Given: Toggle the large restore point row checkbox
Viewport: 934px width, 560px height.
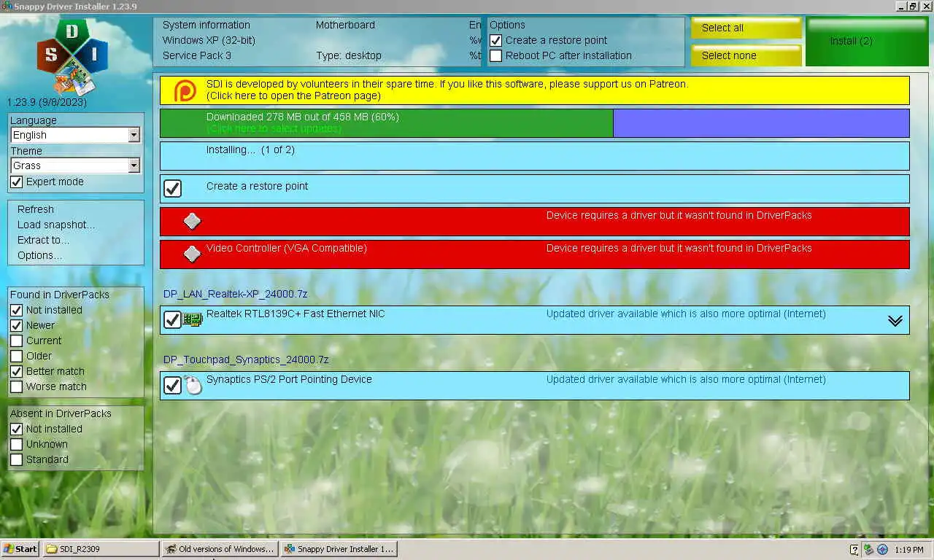Looking at the screenshot, I should coord(172,189).
